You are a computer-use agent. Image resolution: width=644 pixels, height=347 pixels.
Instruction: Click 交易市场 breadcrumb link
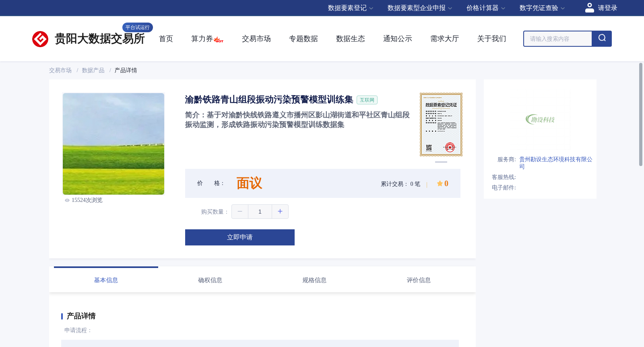60,71
